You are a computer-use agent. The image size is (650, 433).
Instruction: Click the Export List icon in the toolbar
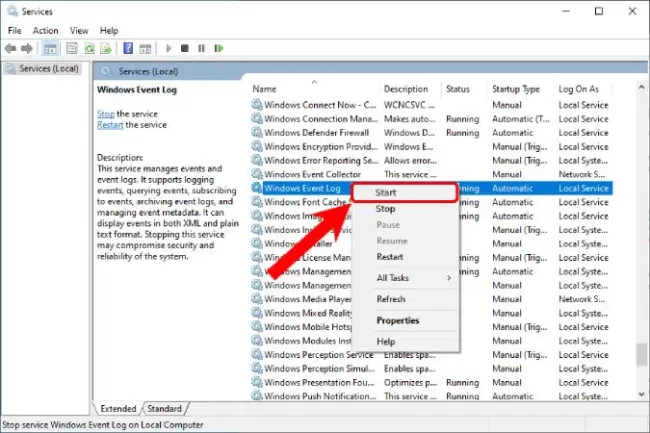(x=106, y=49)
